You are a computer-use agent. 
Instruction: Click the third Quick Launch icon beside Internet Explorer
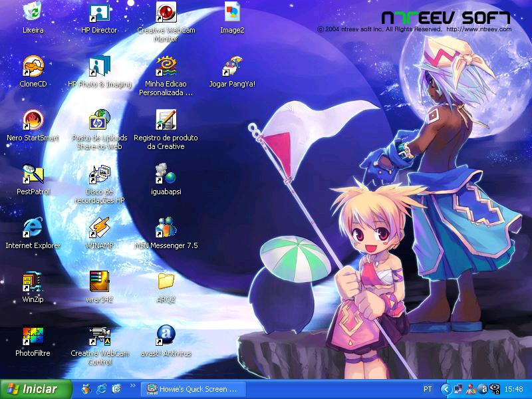tap(116, 389)
